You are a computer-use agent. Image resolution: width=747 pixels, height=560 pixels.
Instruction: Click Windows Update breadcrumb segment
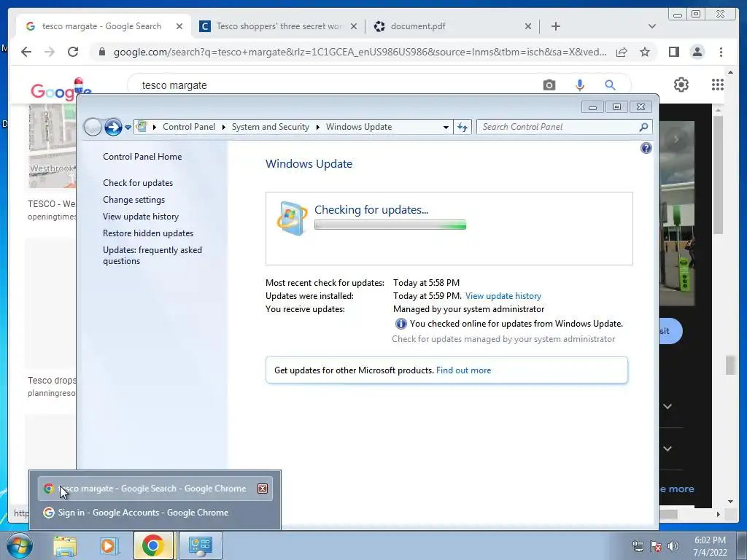359,127
